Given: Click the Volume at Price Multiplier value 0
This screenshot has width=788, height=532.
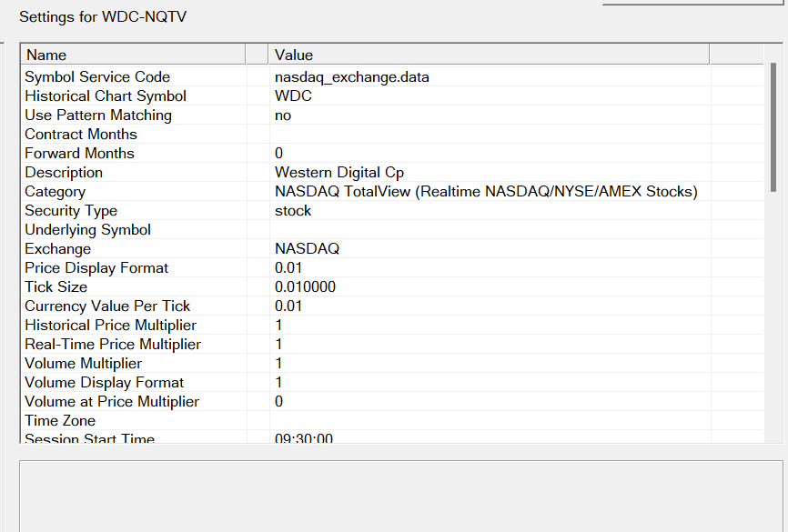Looking at the screenshot, I should point(279,401).
